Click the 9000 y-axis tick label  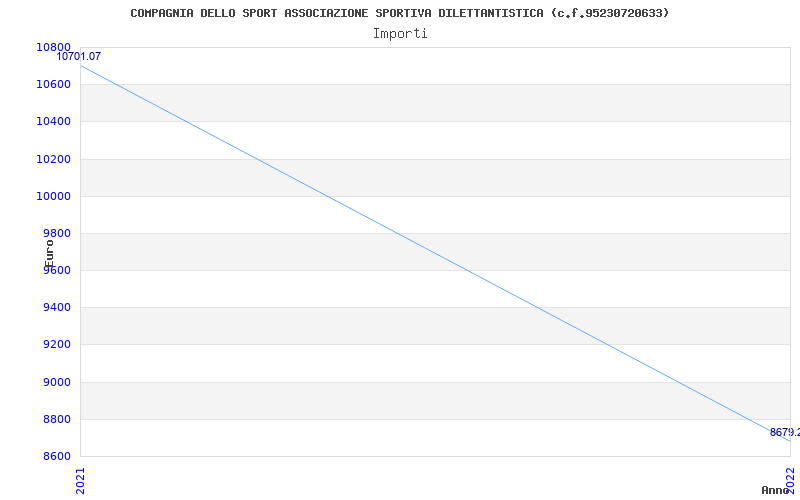click(x=57, y=382)
